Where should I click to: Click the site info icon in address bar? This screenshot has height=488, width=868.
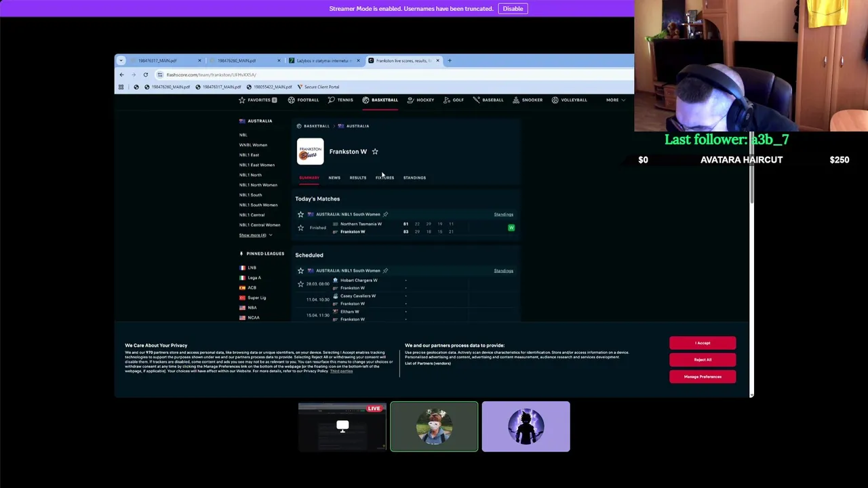tap(160, 75)
